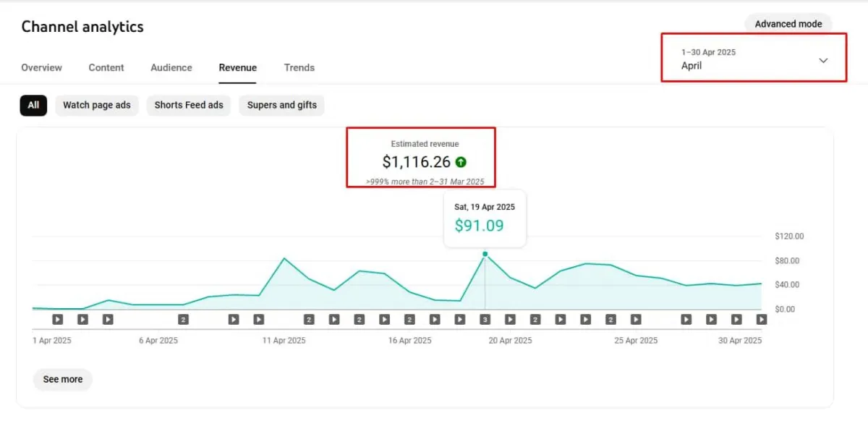The height and width of the screenshot is (421, 868).
Task: Click the green upward trend arrow icon
Action: tap(461, 162)
